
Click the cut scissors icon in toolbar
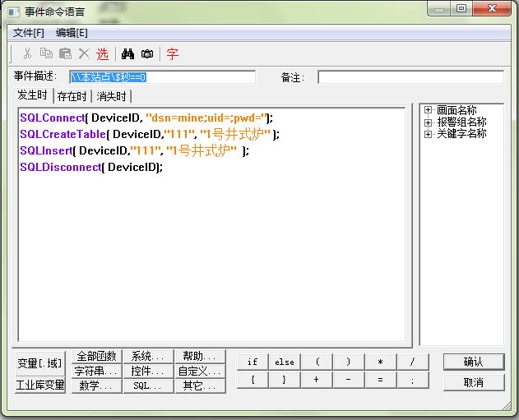27,53
